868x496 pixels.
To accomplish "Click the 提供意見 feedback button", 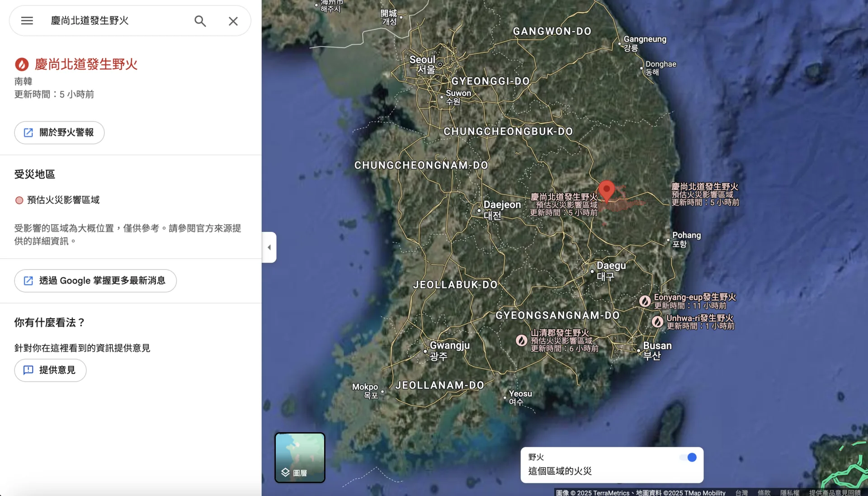I will tap(50, 370).
